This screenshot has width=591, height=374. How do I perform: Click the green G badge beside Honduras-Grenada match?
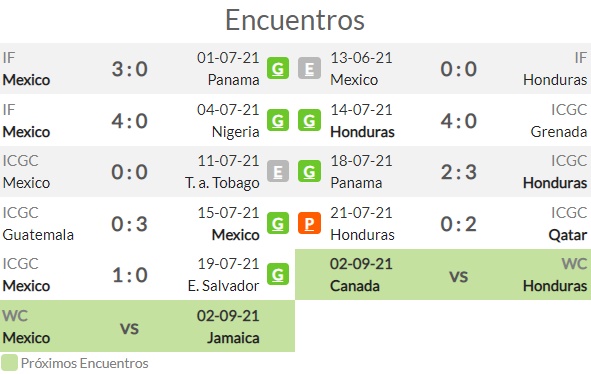pyautogui.click(x=309, y=120)
